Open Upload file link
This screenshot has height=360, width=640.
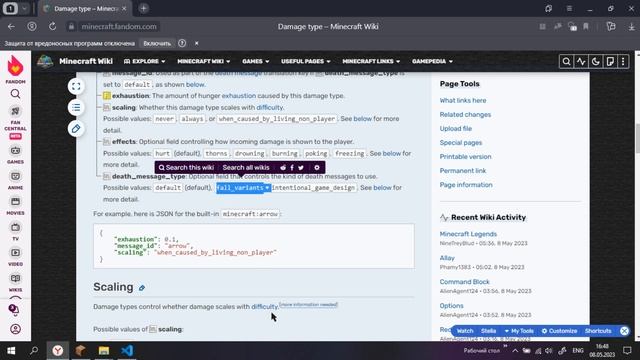pos(456,129)
